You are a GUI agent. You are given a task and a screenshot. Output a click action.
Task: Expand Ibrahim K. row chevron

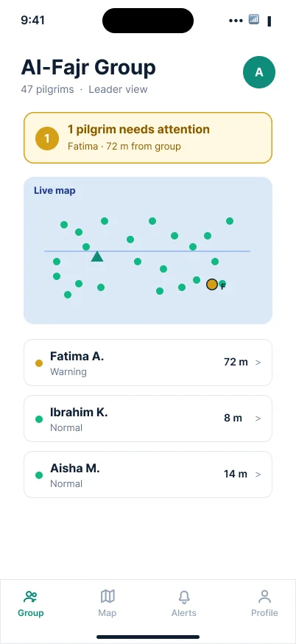(x=258, y=418)
